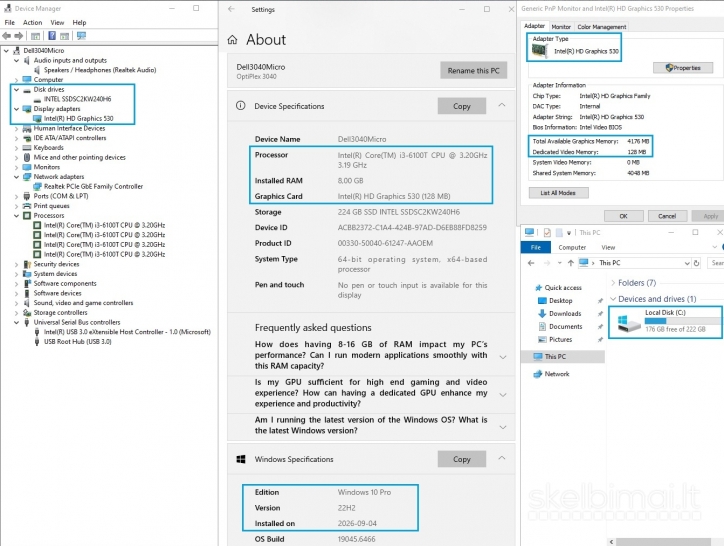Screen dimensions: 724x546
Task: Open the Computer tab in File Explorer
Action: (572, 247)
